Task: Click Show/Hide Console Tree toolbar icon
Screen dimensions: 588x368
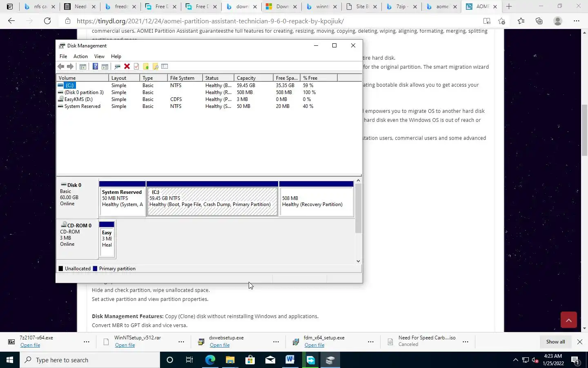Action: tap(82, 67)
